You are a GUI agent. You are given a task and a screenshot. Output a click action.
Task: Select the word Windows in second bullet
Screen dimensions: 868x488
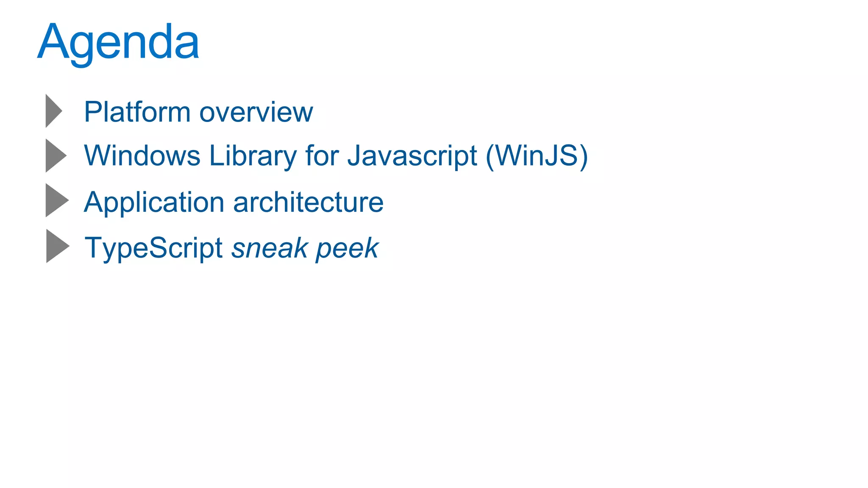(142, 155)
